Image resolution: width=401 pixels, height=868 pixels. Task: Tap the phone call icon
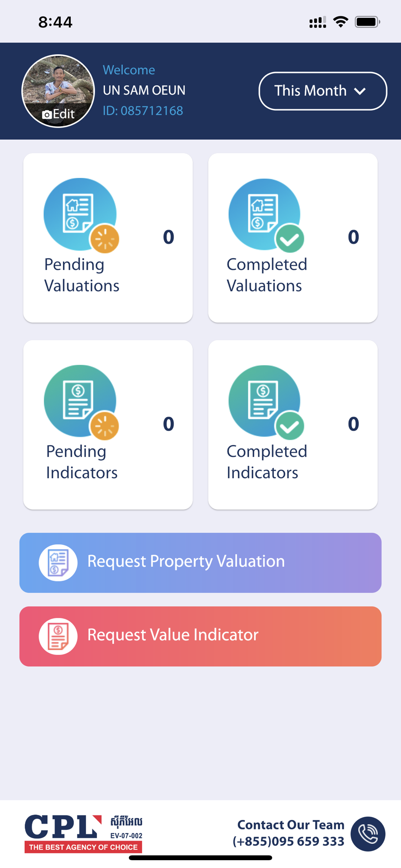click(x=368, y=834)
